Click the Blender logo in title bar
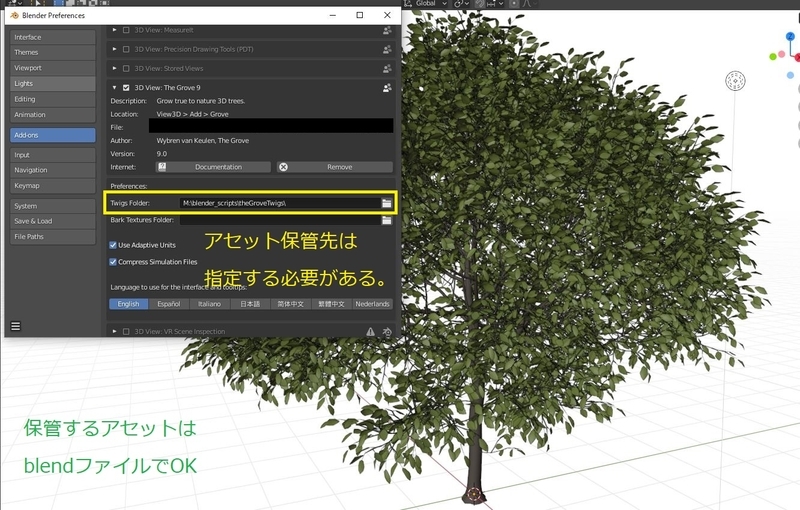800x510 pixels. point(14,15)
